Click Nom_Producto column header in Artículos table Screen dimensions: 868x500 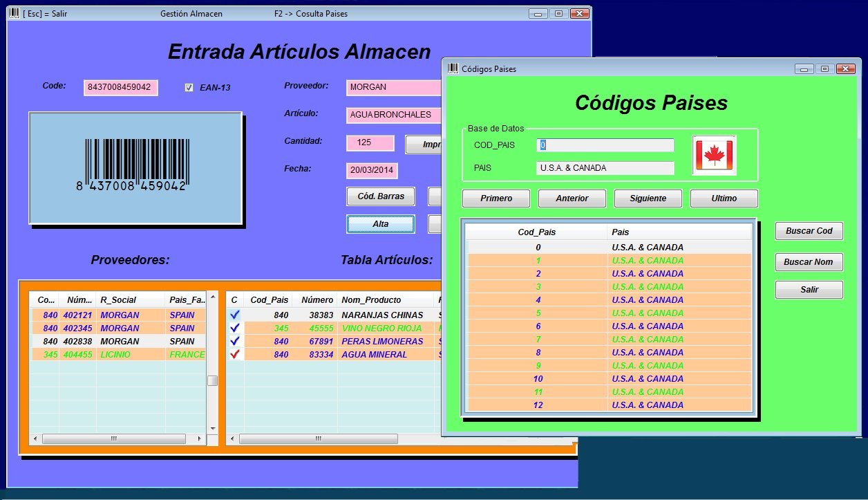pos(386,300)
